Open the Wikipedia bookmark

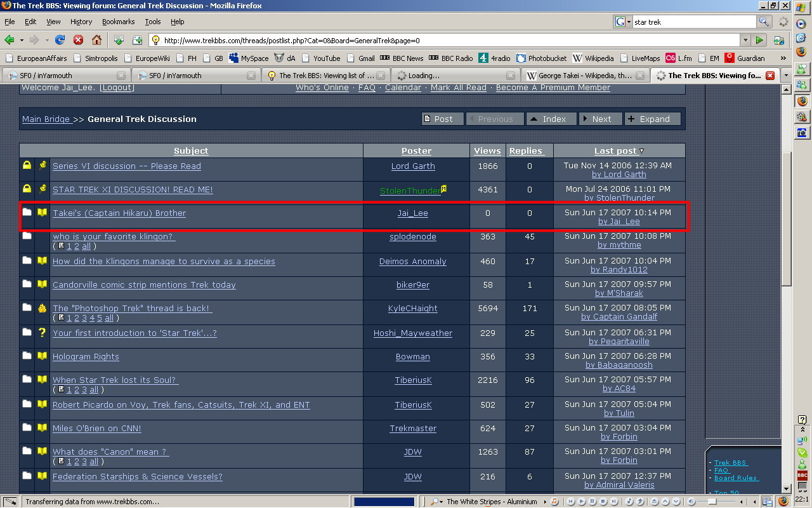[593, 58]
